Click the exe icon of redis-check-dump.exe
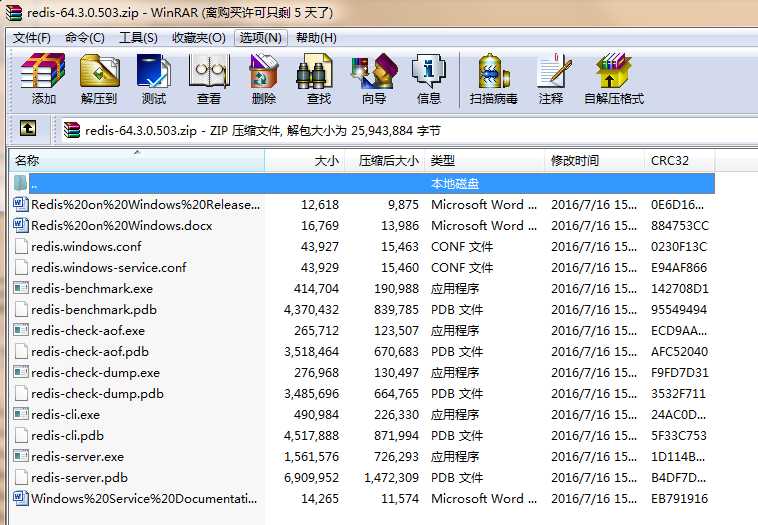This screenshot has height=525, width=758. tap(21, 372)
